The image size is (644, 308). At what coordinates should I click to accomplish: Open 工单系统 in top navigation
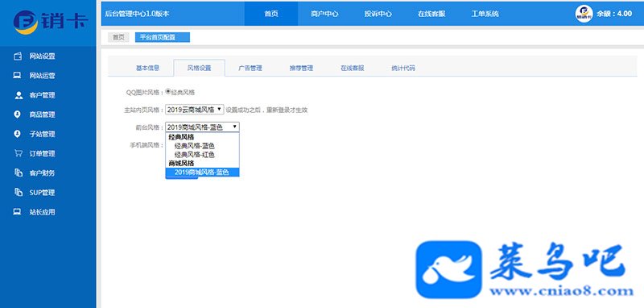(485, 14)
